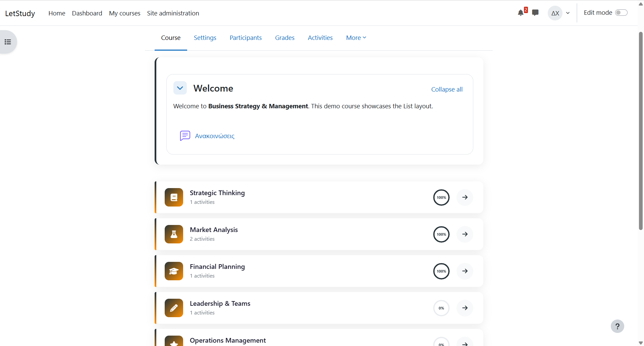Switch to the Grades tab
The height and width of the screenshot is (346, 644).
(x=284, y=38)
